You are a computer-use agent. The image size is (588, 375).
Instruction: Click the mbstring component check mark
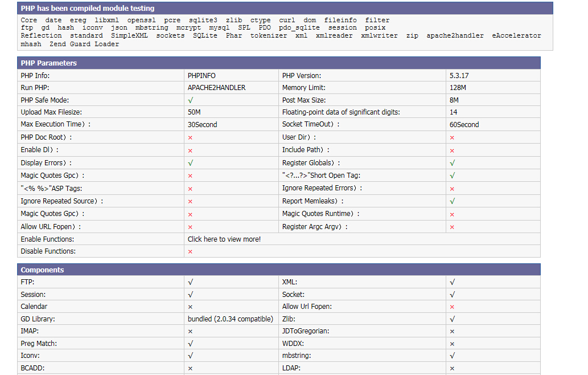pos(452,356)
